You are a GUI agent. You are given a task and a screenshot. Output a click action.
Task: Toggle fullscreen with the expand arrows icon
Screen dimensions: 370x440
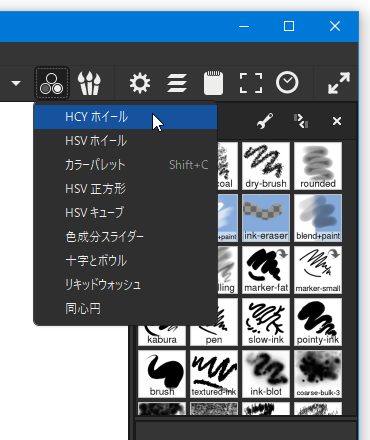click(339, 83)
